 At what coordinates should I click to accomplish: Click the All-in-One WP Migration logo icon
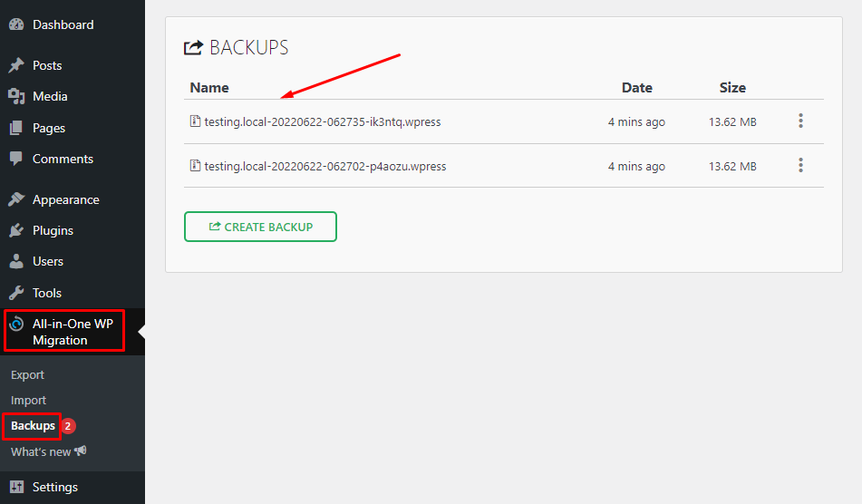(16, 324)
